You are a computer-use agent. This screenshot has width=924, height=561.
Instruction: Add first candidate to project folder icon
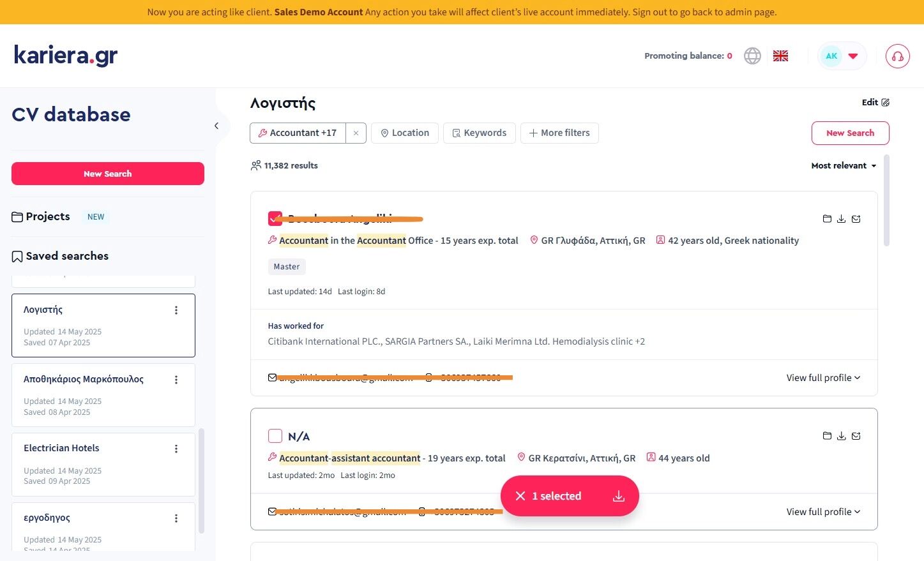point(827,219)
